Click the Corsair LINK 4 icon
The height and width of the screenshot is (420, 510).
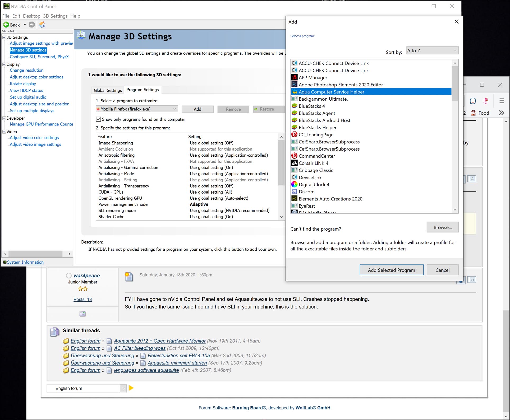click(x=294, y=163)
